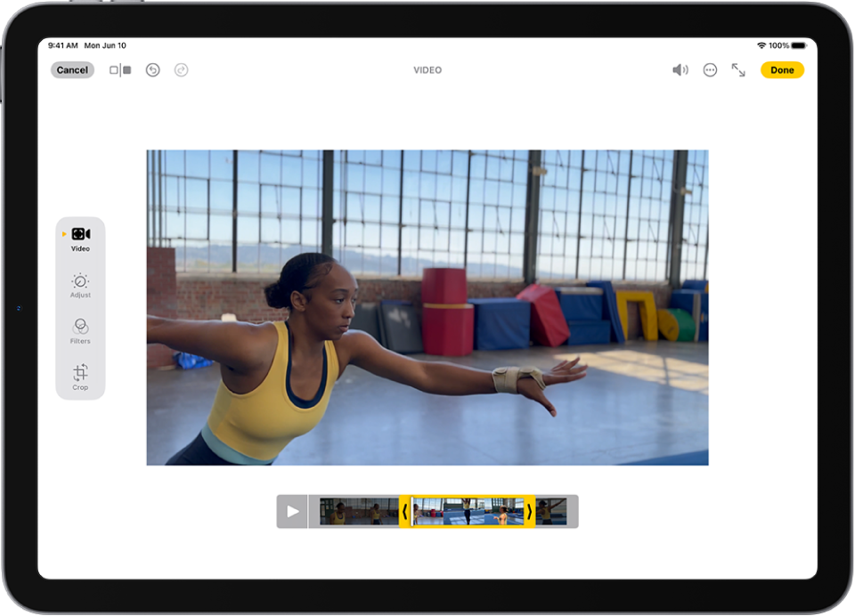Image resolution: width=855 pixels, height=616 pixels.
Task: Click the Redo icon
Action: [x=181, y=69]
